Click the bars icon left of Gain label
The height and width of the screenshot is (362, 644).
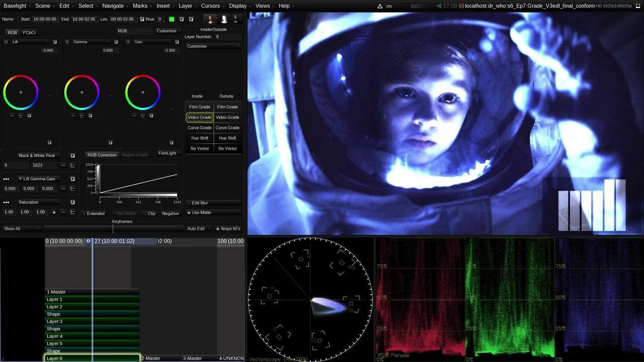click(x=129, y=42)
